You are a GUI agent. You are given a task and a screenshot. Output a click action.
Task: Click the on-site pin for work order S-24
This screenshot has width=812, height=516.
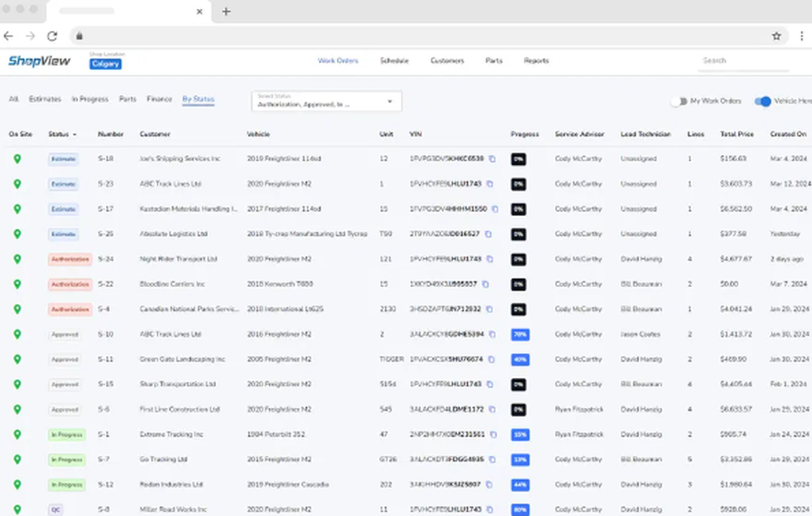coord(17,259)
